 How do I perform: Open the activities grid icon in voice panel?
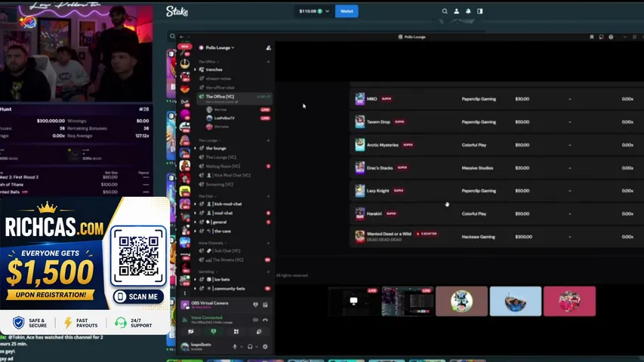pyautogui.click(x=236, y=332)
